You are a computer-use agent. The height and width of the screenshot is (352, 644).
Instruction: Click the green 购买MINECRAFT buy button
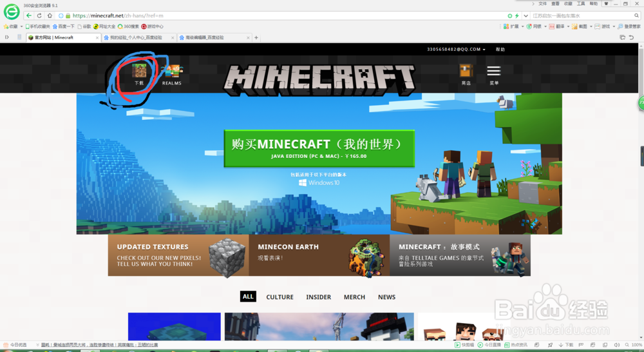coord(319,148)
